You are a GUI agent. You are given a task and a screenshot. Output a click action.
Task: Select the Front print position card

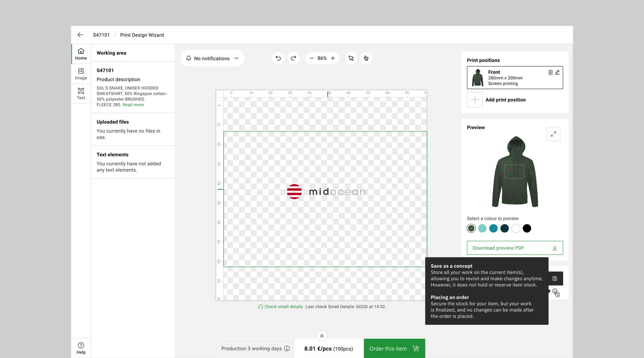[515, 77]
